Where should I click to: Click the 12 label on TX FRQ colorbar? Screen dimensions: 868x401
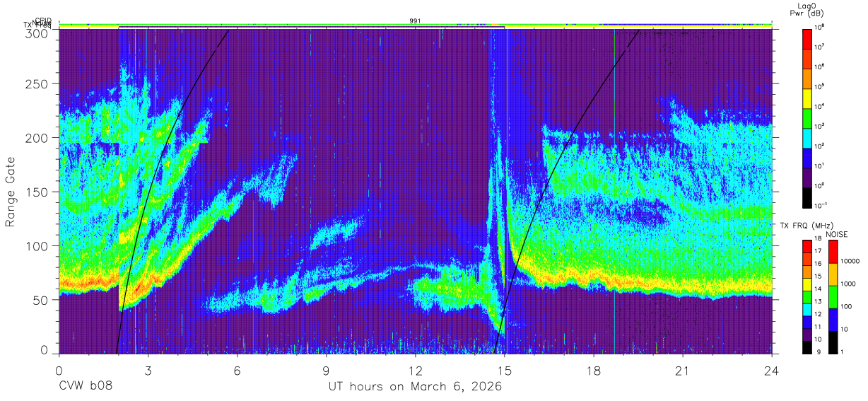tap(818, 314)
